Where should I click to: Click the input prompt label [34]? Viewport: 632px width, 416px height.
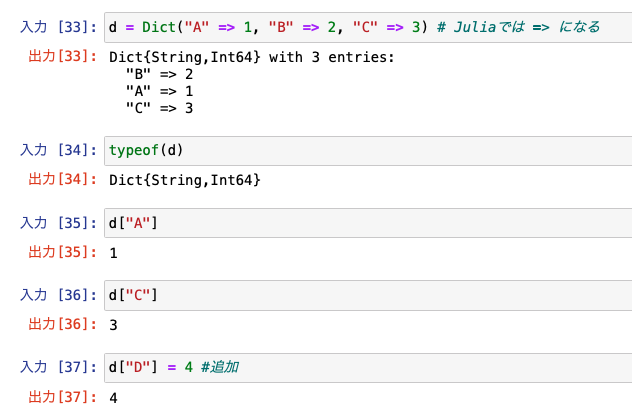pyautogui.click(x=59, y=150)
